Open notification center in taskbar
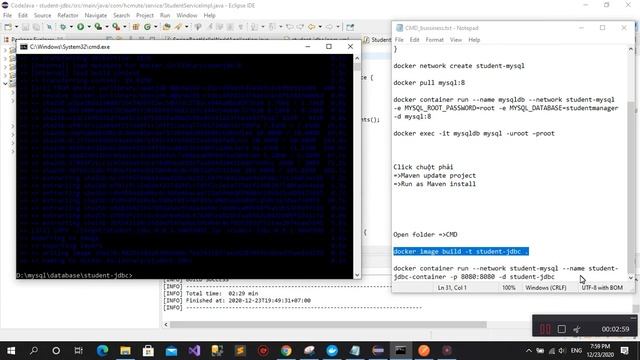 click(x=624, y=351)
